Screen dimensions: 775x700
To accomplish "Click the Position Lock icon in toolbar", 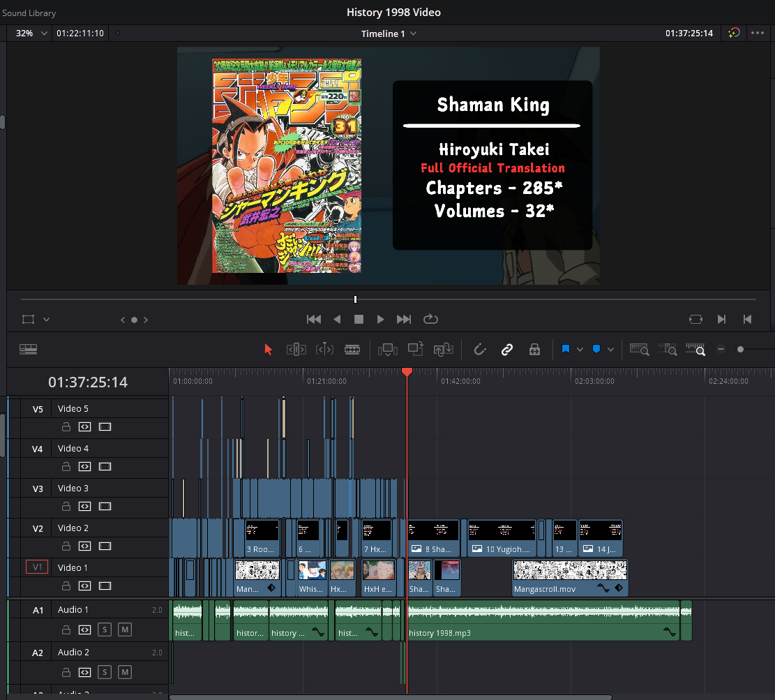I will 535,350.
